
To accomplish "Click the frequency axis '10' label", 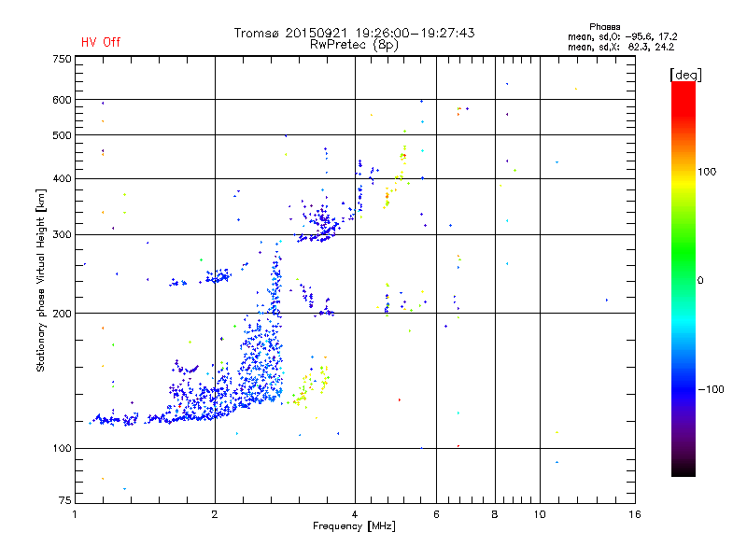I will point(540,514).
